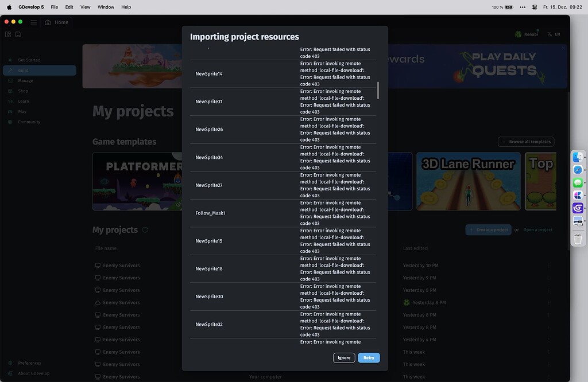Click the save project icon

18,34
